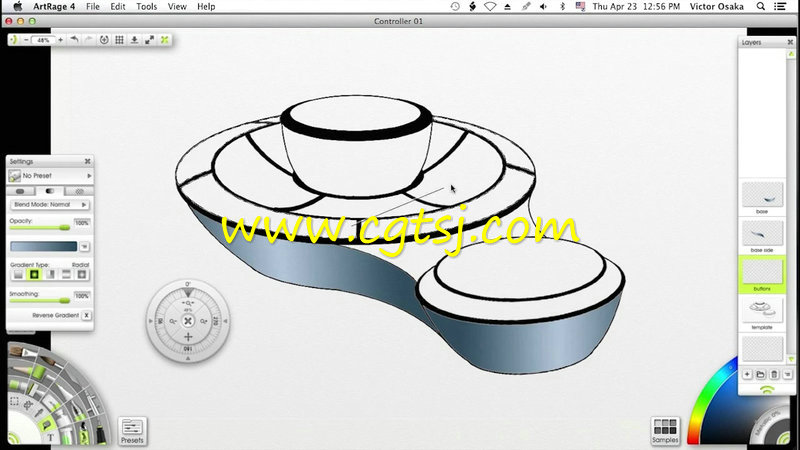Open the Help menu
This screenshot has height=450, width=800.
[206, 7]
